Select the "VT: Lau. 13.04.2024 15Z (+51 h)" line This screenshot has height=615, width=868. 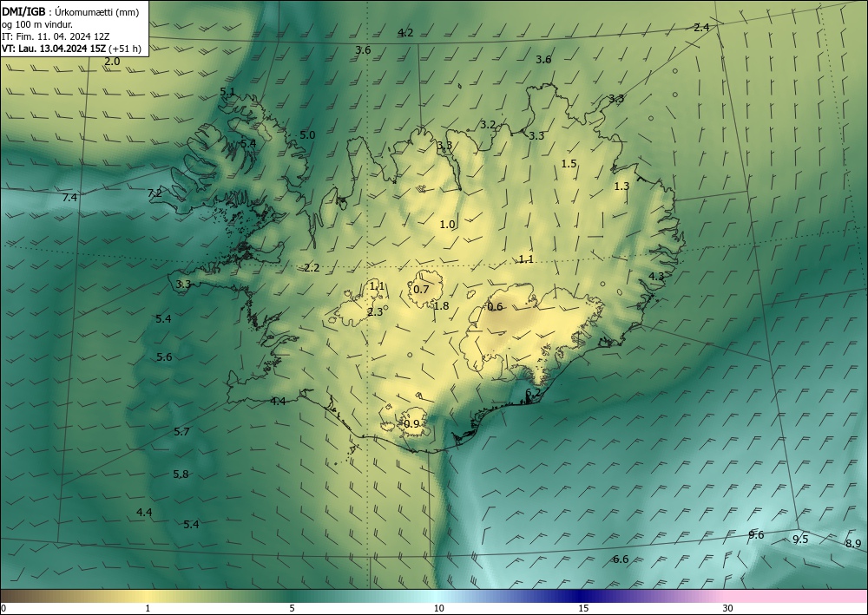(71, 49)
